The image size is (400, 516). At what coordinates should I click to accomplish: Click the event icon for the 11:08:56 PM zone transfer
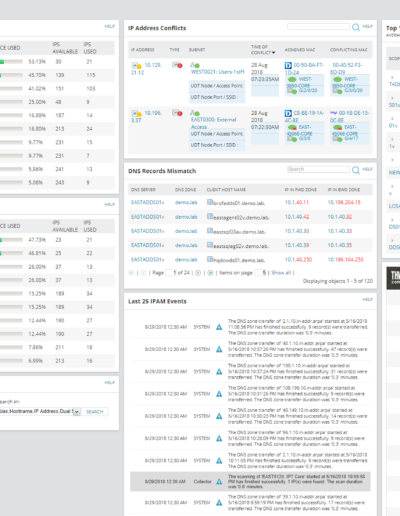pyautogui.click(x=219, y=327)
